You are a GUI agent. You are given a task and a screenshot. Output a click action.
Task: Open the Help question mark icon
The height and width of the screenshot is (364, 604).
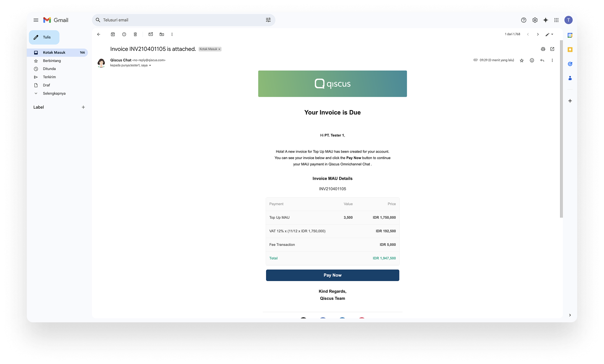(524, 20)
